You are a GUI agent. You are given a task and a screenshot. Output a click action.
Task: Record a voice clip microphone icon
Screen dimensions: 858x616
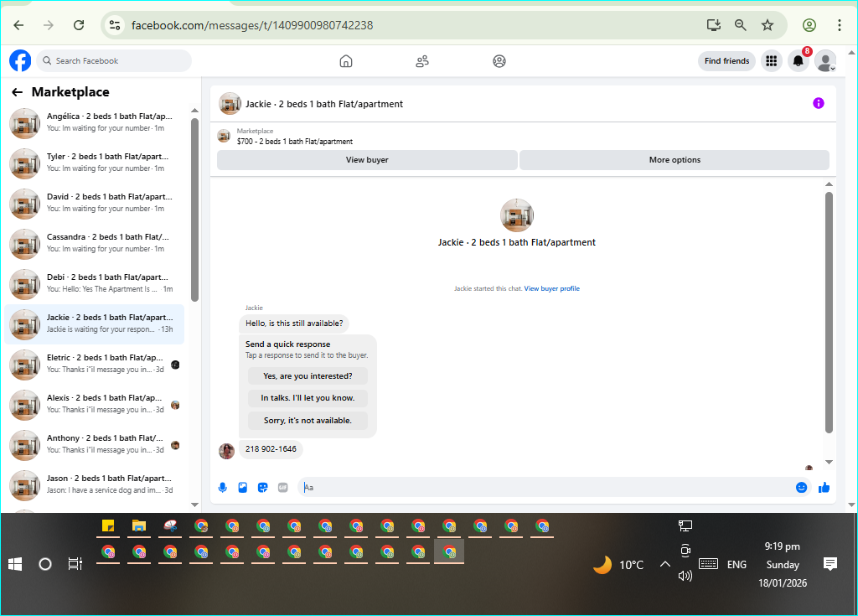click(223, 487)
